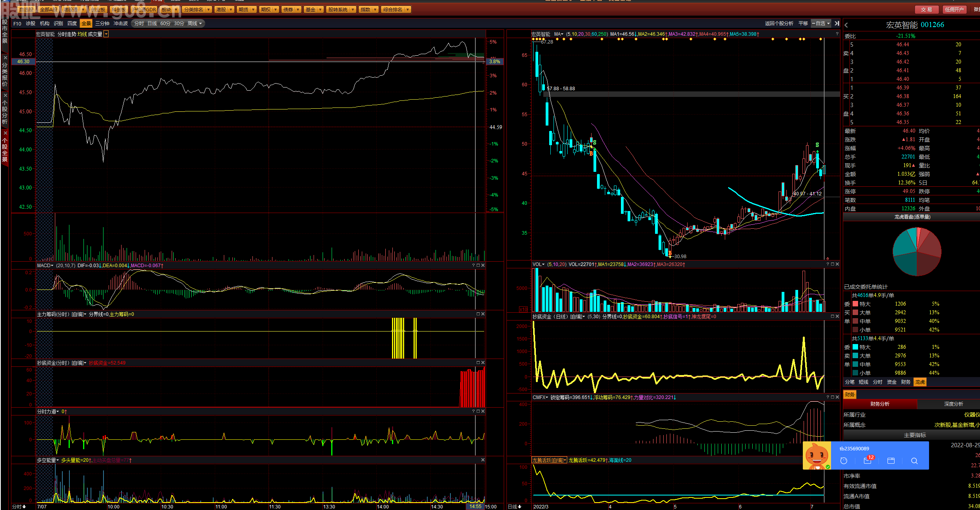Open the 龙虎 tab

click(920, 382)
